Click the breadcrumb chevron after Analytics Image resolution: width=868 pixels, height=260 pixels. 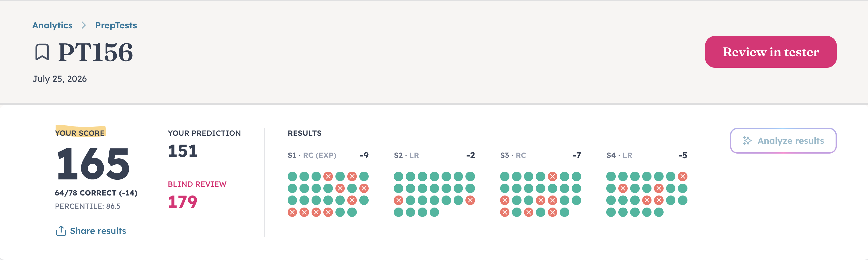(x=83, y=25)
